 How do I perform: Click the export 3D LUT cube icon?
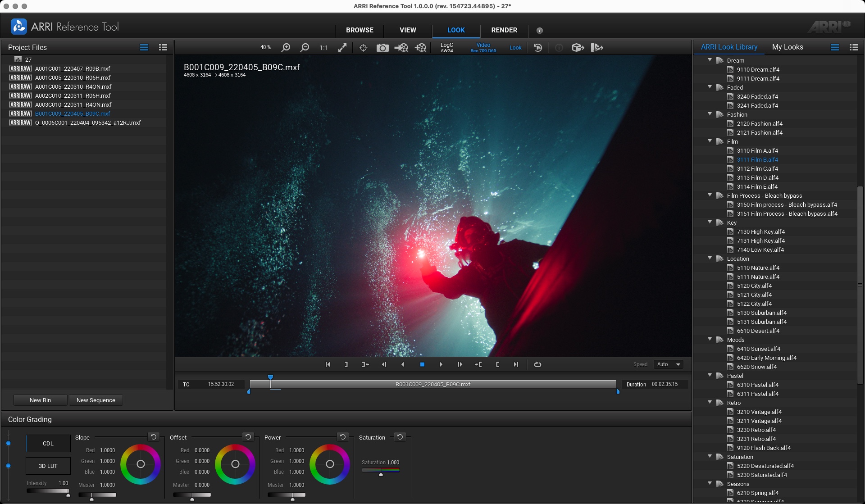pyautogui.click(x=578, y=48)
